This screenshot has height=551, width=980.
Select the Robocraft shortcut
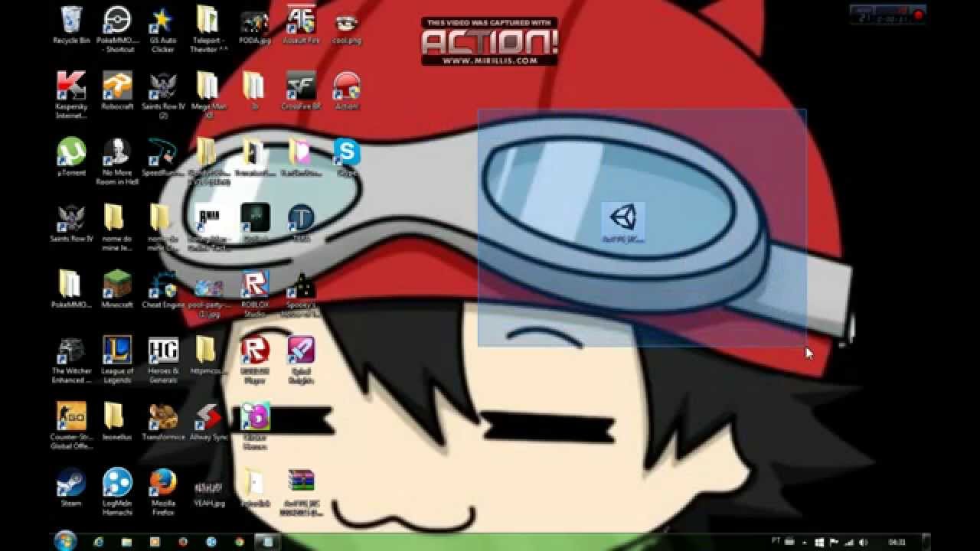coord(117,92)
